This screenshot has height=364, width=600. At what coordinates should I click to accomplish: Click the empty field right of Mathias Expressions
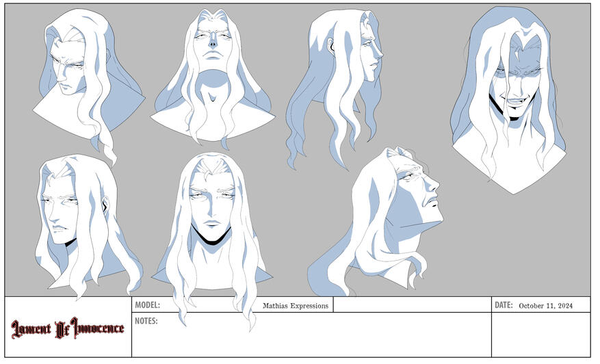pos(412,305)
